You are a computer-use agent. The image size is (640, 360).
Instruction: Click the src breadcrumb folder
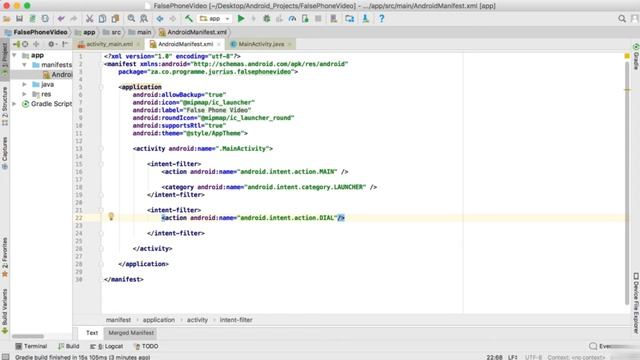pos(112,32)
